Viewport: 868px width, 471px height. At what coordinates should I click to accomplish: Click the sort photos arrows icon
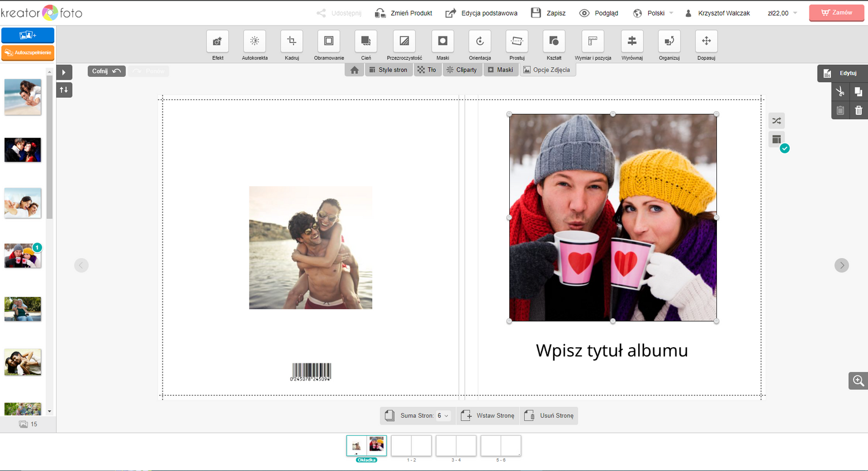coord(64,90)
